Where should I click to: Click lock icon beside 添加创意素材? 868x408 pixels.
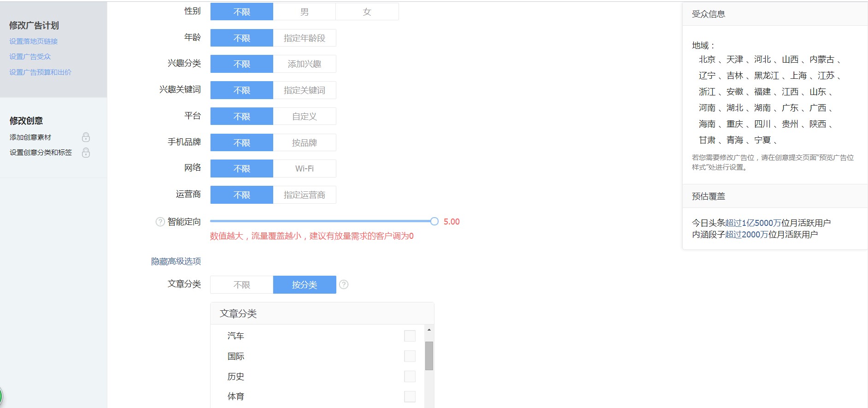86,137
